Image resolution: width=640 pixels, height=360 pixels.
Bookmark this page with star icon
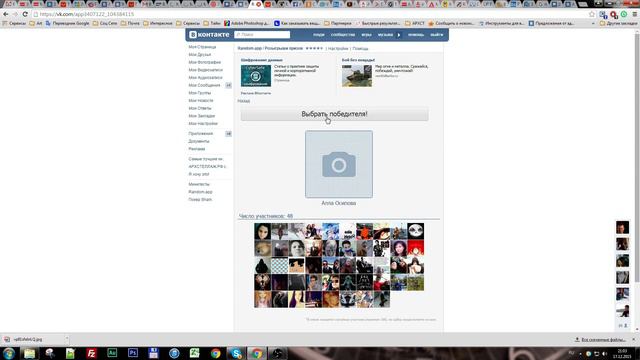592,14
